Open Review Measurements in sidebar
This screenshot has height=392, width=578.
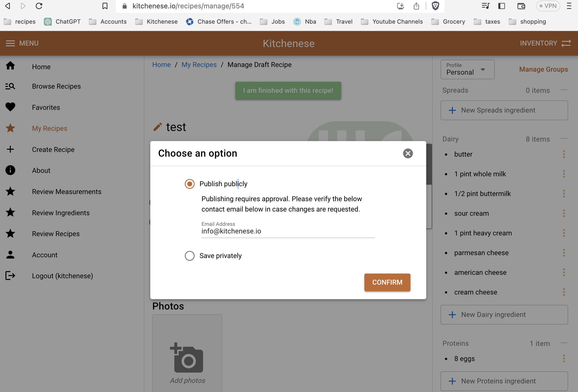[67, 192]
